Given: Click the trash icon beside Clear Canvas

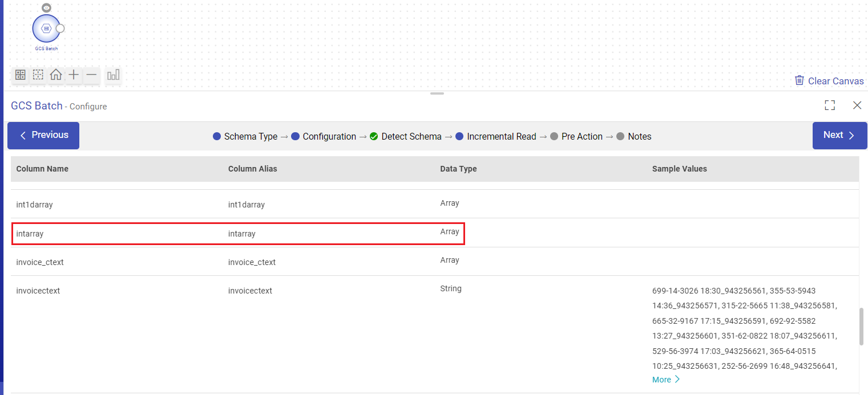Looking at the screenshot, I should pos(800,80).
